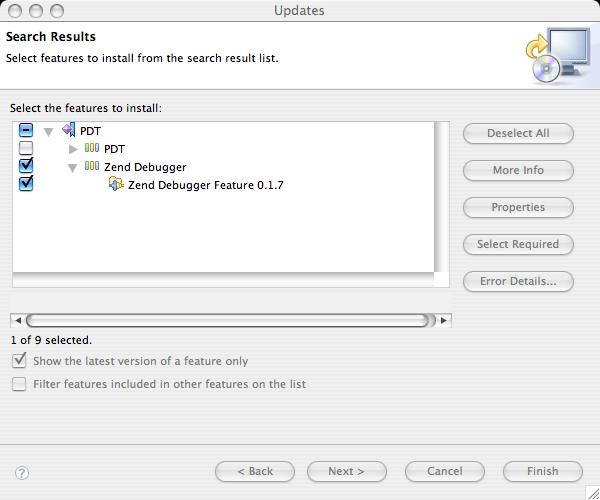600x500 pixels.
Task: Click the horizontal scrollbar thumb
Action: coord(228,321)
